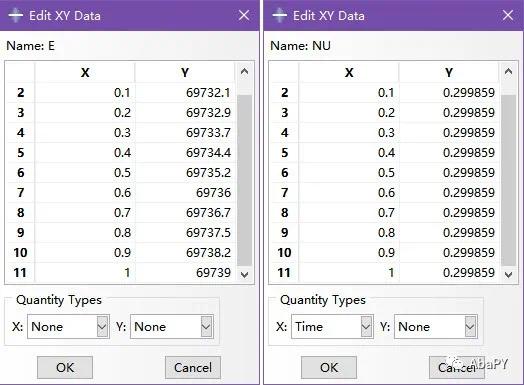This screenshot has width=524, height=385.
Task: Close the E Edit XY Data dialog
Action: [x=244, y=15]
